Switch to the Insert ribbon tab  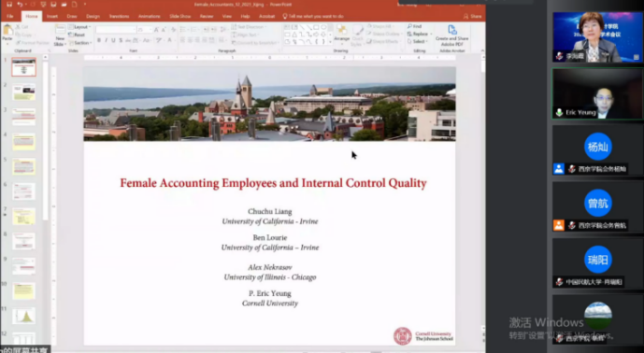[x=52, y=17]
